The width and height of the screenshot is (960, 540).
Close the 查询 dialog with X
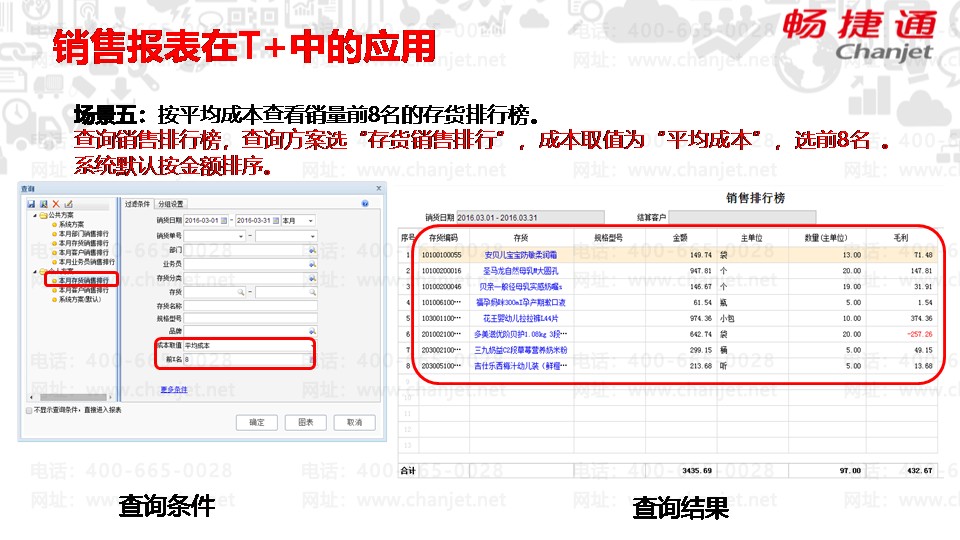pos(378,188)
